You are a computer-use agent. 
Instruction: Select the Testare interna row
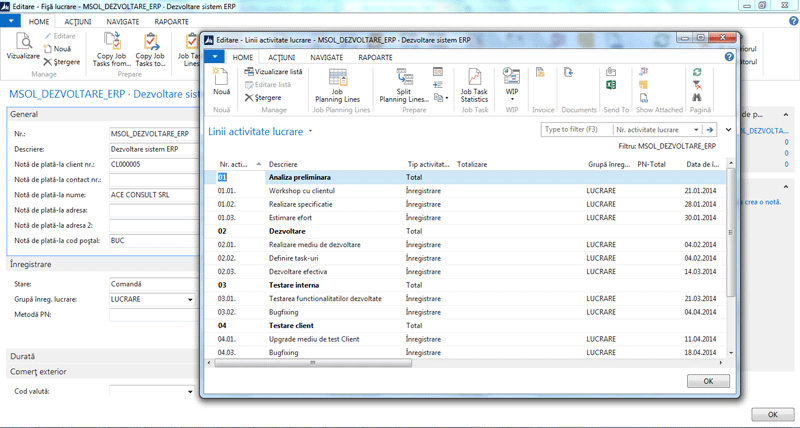click(464, 285)
